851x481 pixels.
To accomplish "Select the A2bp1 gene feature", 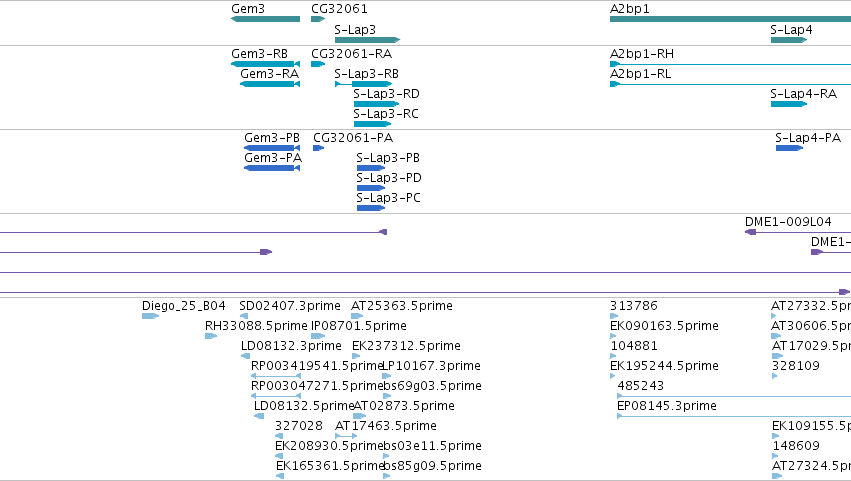I will pos(731,19).
